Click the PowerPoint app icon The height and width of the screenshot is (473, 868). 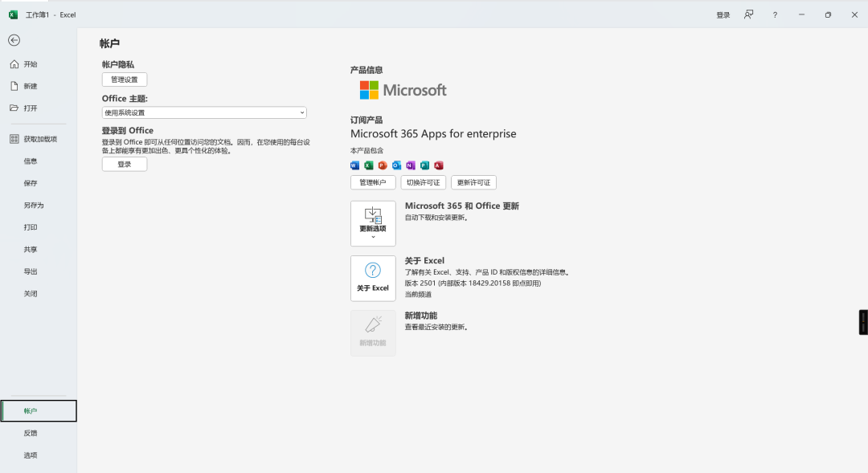pos(383,165)
